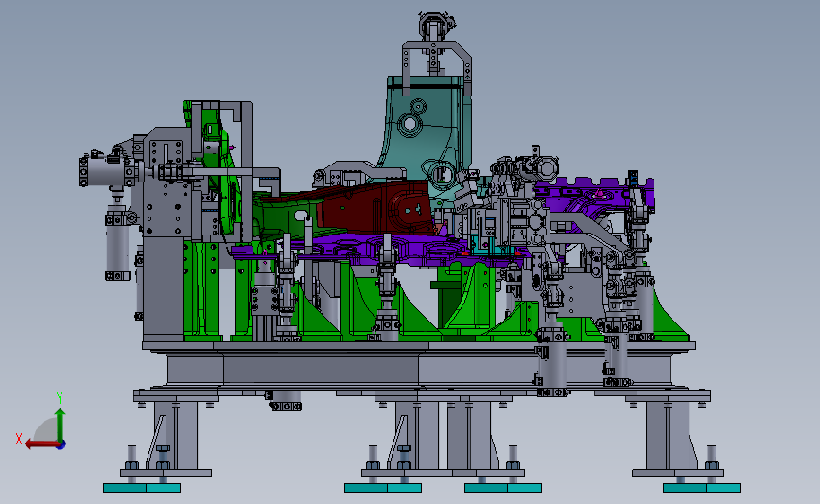Viewport: 820px width, 504px height.
Task: Select the rightmost teal leveling foot pad
Action: tap(701, 488)
